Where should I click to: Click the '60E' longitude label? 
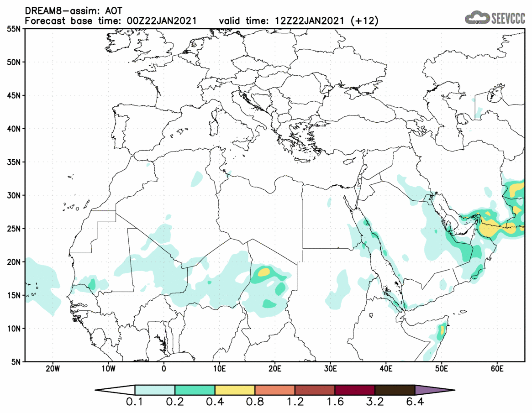(497, 369)
